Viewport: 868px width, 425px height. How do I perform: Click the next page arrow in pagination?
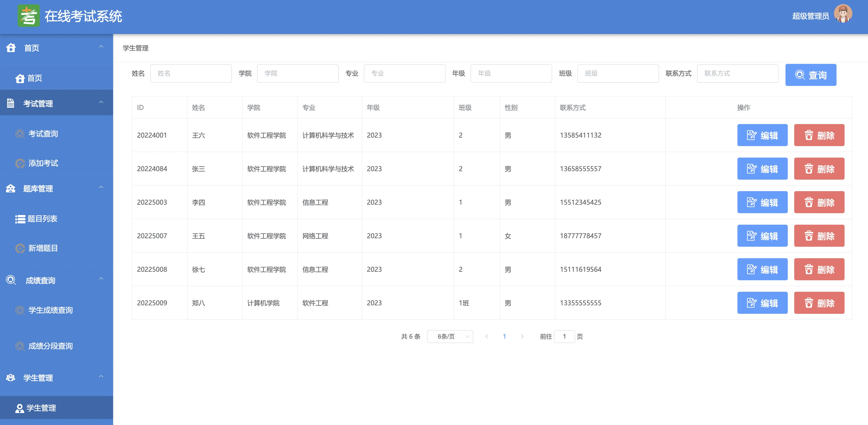[522, 336]
